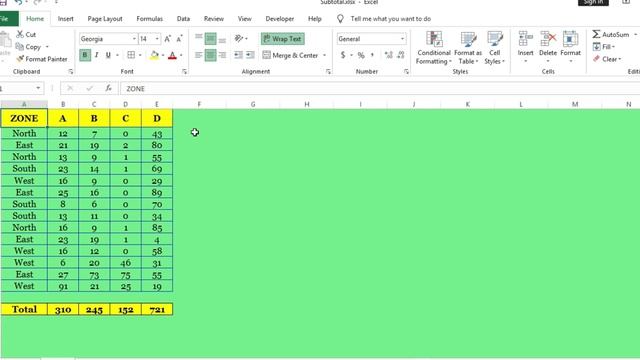The image size is (640, 360).
Task: Click Tell me what you want to do
Action: tap(391, 19)
